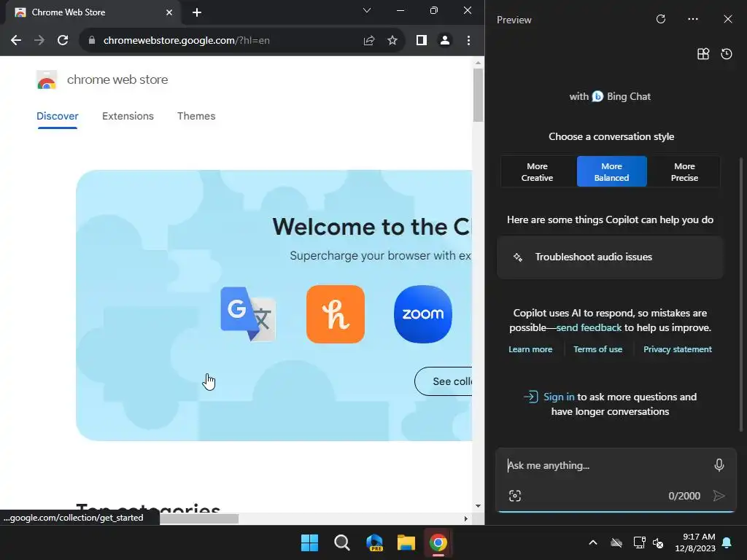Viewport: 747px width, 560px height.
Task: Open the Terms of use link
Action: pos(598,349)
